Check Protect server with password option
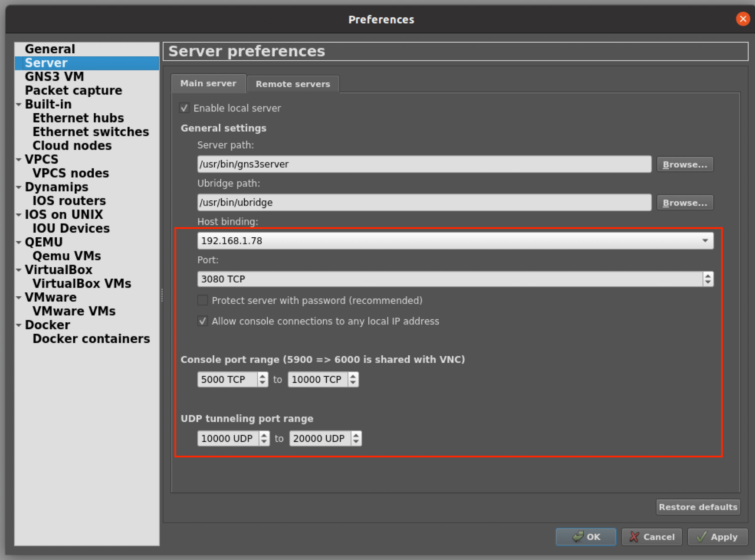The height and width of the screenshot is (560, 755). point(203,300)
